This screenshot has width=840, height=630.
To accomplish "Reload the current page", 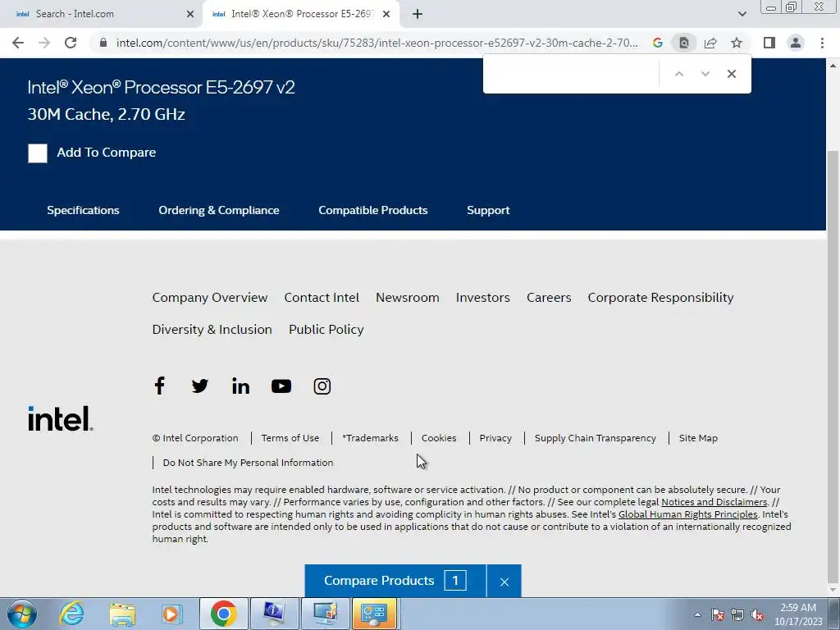I will (71, 43).
